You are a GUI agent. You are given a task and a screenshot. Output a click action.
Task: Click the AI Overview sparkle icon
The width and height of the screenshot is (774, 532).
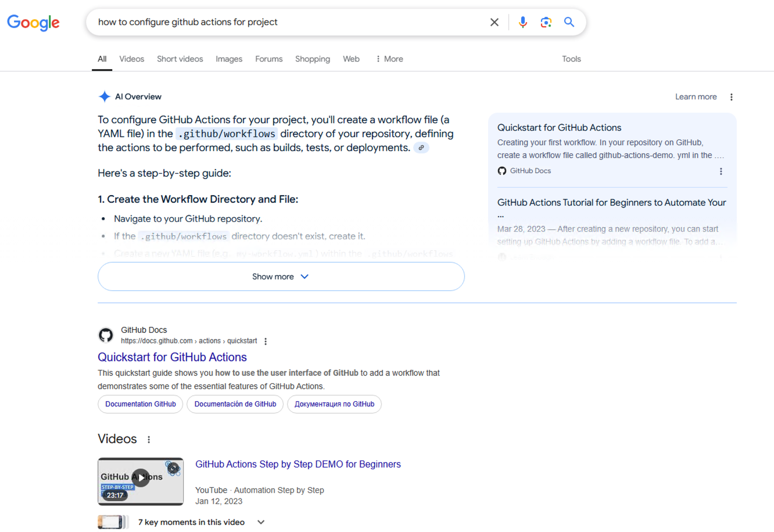(105, 96)
